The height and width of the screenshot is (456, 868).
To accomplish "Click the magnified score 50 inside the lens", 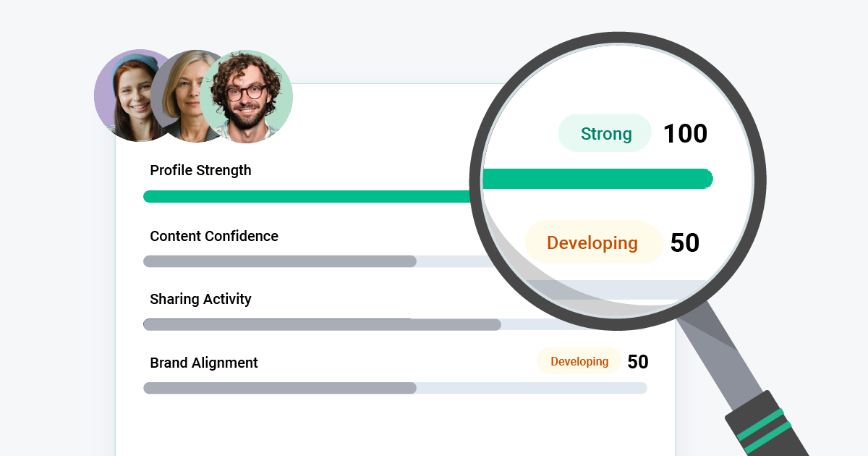I will 684,243.
